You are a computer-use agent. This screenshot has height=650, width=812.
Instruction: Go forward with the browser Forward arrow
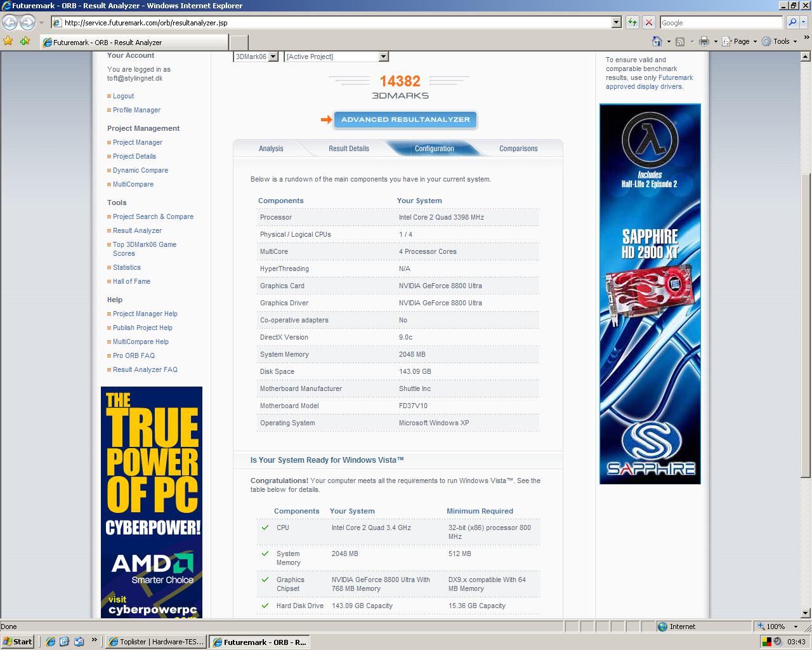click(27, 22)
